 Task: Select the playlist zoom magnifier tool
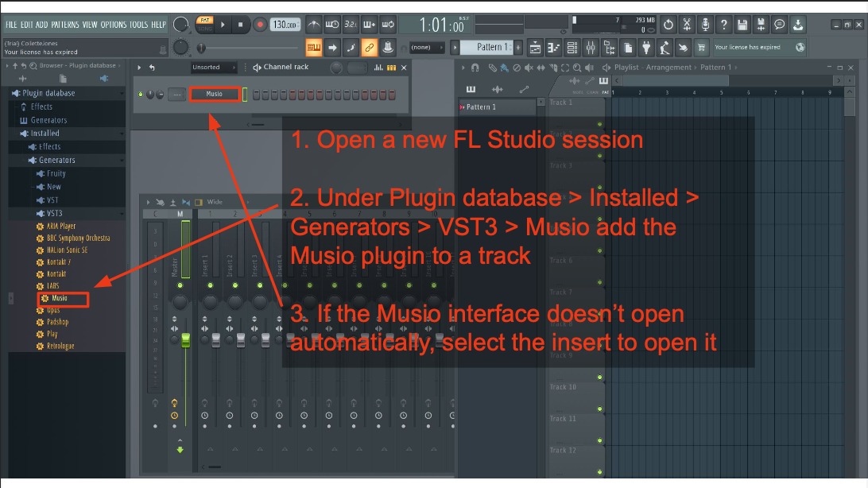577,68
